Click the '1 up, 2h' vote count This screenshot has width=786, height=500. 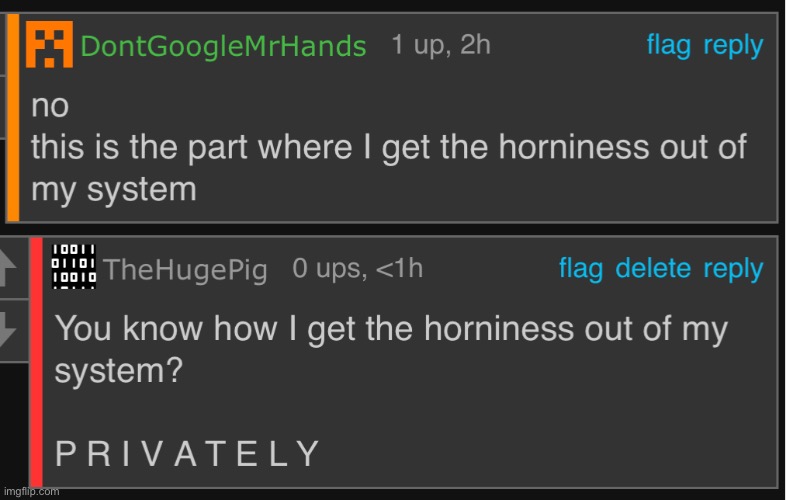(x=440, y=45)
